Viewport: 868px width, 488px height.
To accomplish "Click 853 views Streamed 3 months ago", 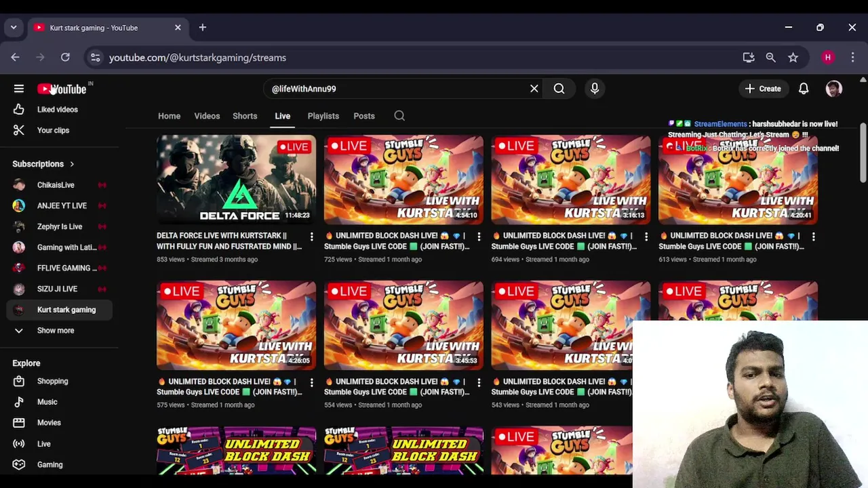I will click(x=207, y=259).
